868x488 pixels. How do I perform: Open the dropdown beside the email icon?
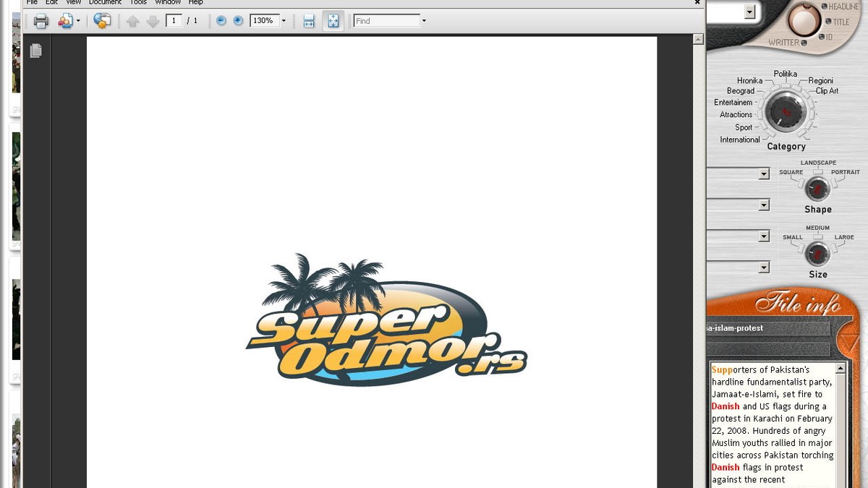click(77, 21)
